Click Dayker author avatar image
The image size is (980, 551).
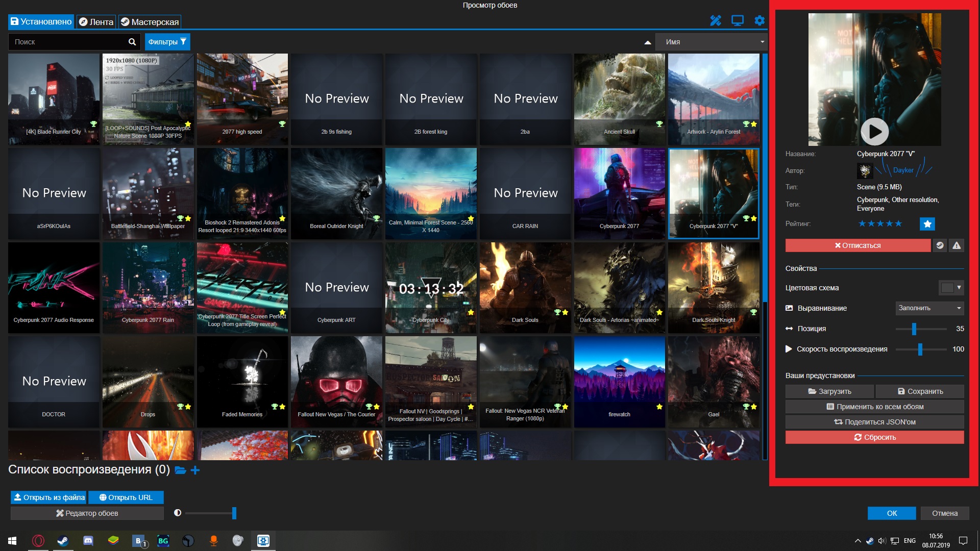click(865, 170)
